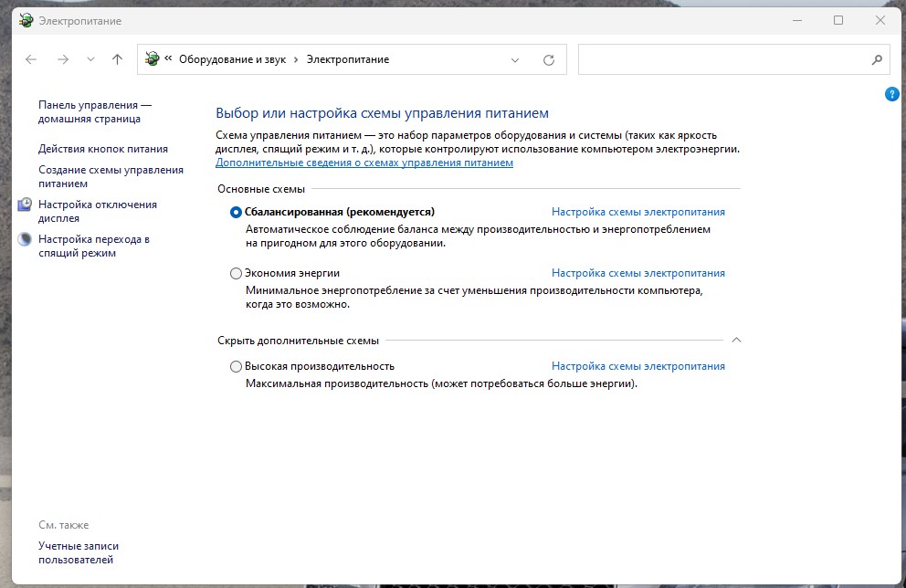Screen dimensions: 906x588
Task: Select the Сбалансированная (рекомендуется) plan
Action: [236, 213]
